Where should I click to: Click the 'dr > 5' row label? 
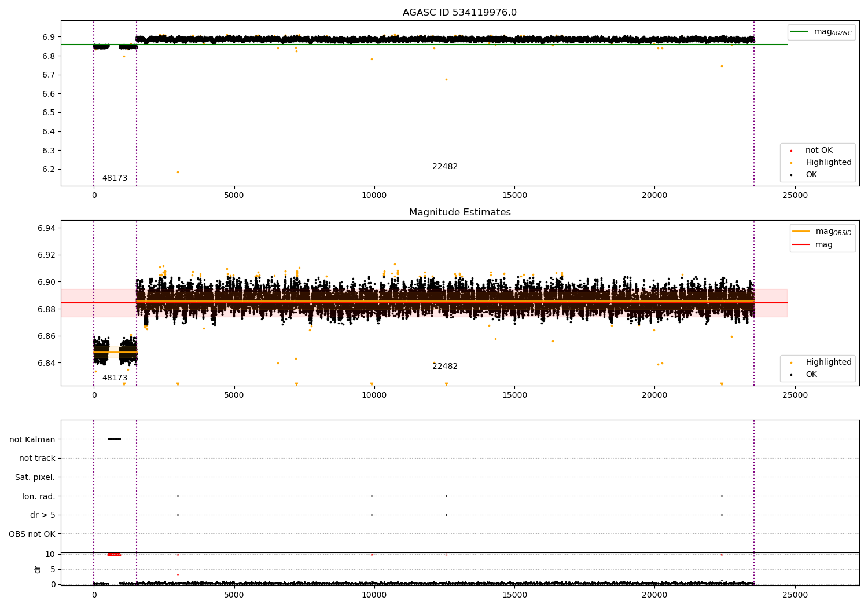(x=43, y=515)
